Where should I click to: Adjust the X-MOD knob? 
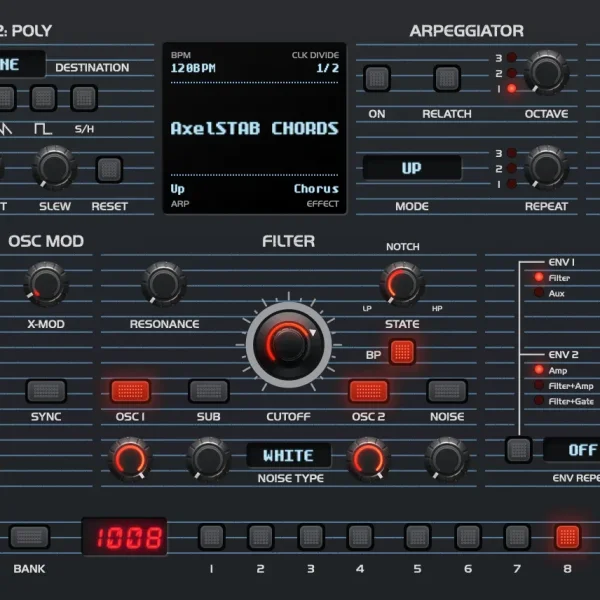[x=46, y=284]
